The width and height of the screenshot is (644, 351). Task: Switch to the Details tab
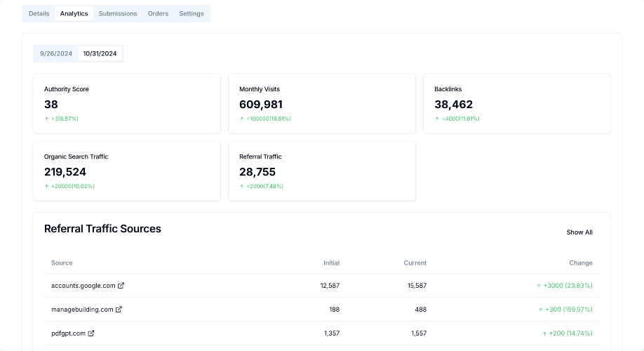39,13
